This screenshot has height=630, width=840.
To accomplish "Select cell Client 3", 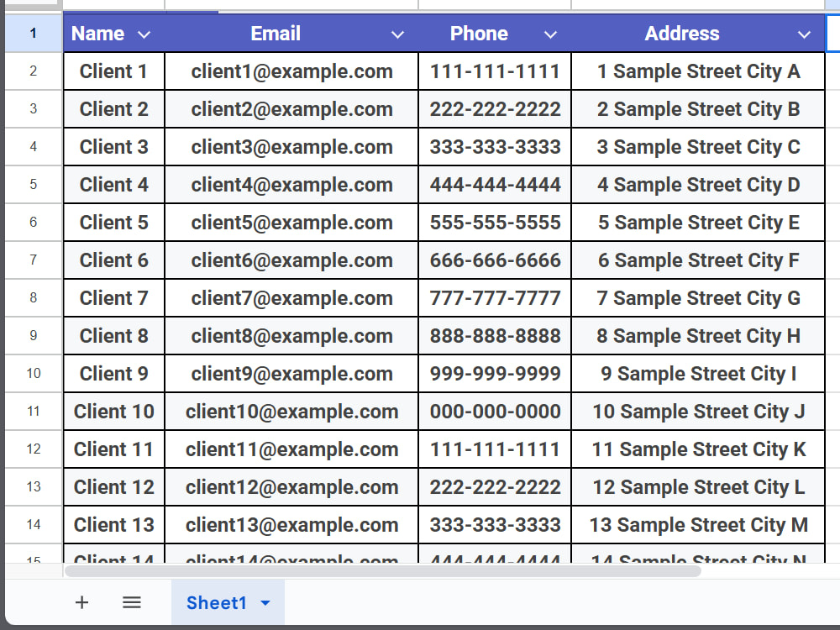I will (x=113, y=147).
